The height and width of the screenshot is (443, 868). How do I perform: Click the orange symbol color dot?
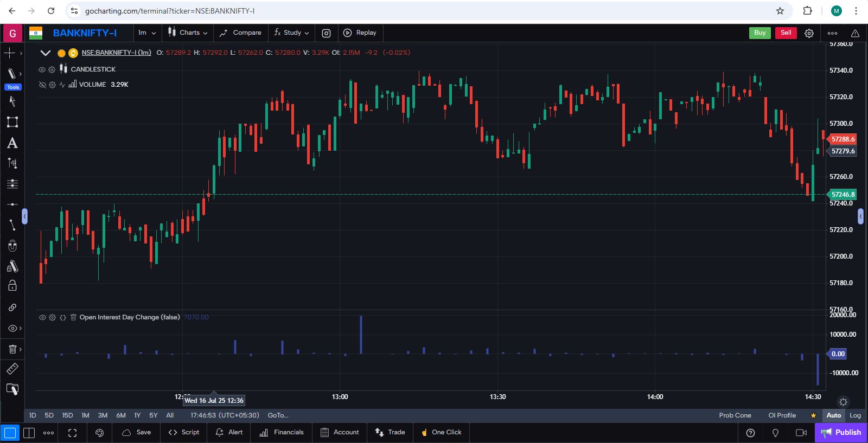pos(61,53)
